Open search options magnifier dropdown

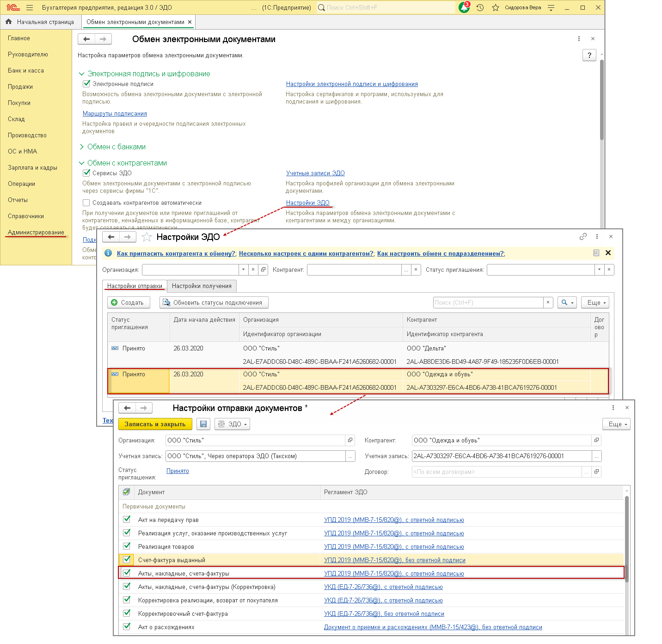click(x=567, y=302)
